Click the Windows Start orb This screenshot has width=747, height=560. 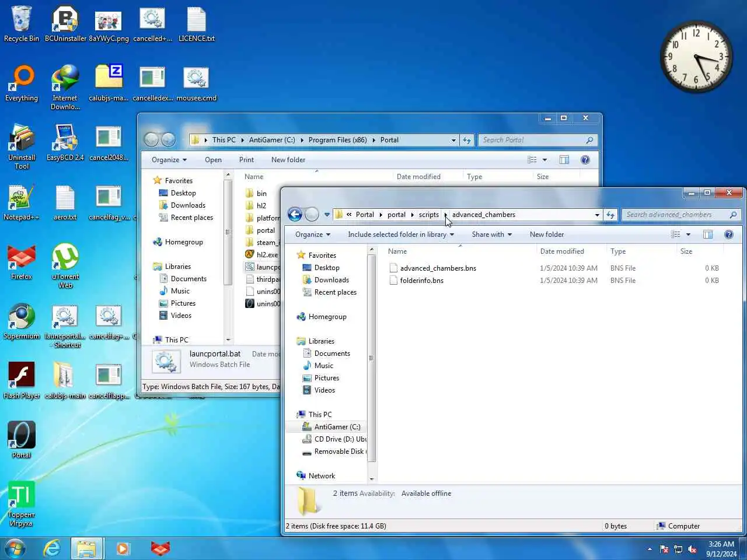[x=15, y=548]
